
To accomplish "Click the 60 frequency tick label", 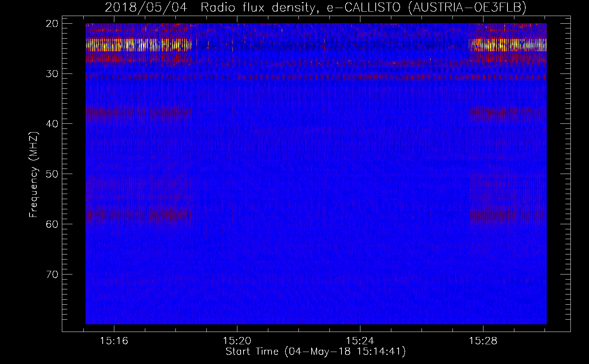I will tap(52, 224).
